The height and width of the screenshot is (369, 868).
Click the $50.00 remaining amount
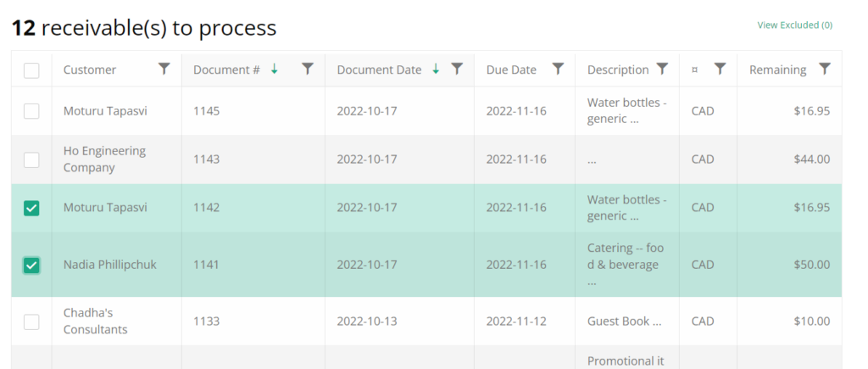click(x=811, y=265)
